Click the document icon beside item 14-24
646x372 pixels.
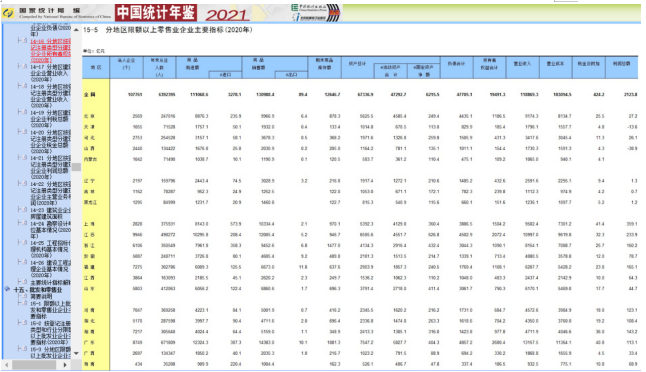click(x=24, y=223)
